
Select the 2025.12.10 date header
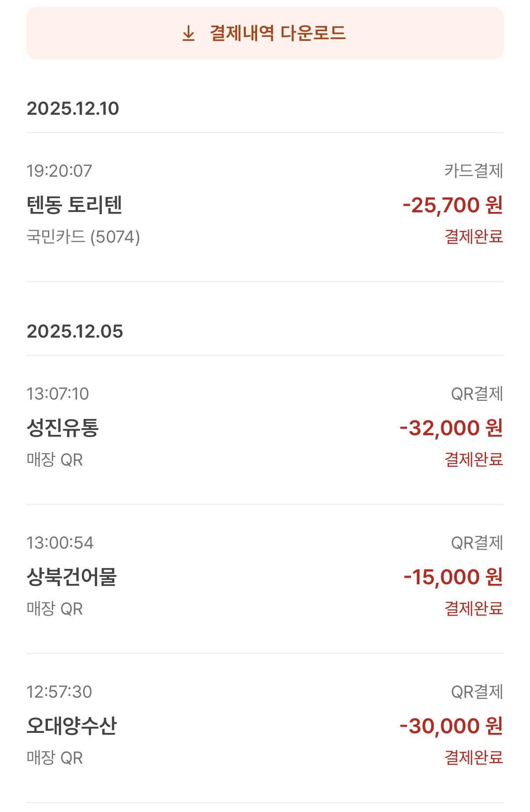click(x=73, y=109)
